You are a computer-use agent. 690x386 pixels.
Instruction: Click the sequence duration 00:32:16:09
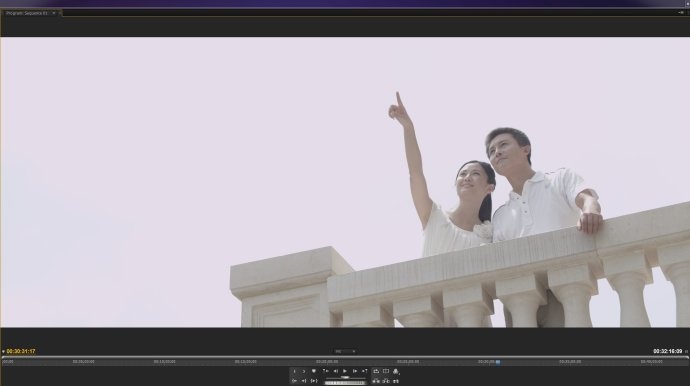pyautogui.click(x=668, y=351)
